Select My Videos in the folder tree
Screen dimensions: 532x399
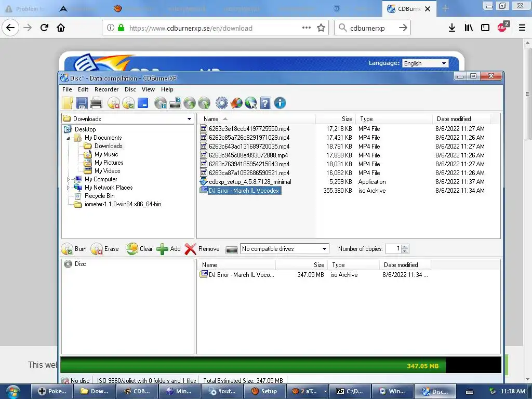(107, 171)
